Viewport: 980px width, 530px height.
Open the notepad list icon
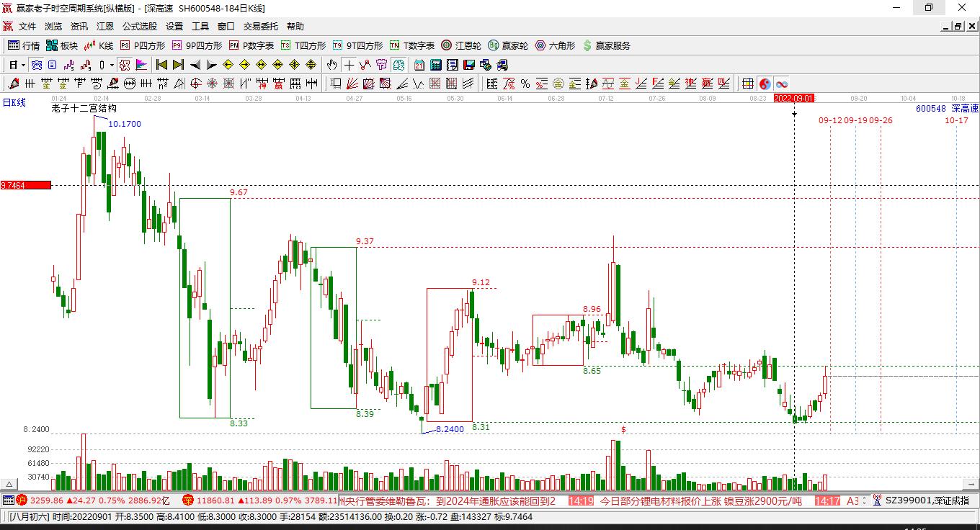pyautogui.click(x=452, y=65)
